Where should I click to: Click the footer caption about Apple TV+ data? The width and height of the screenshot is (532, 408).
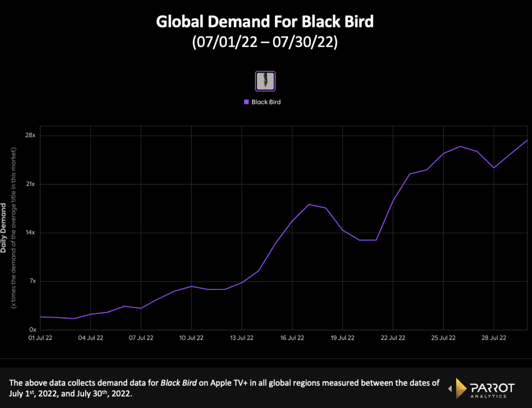(x=224, y=388)
